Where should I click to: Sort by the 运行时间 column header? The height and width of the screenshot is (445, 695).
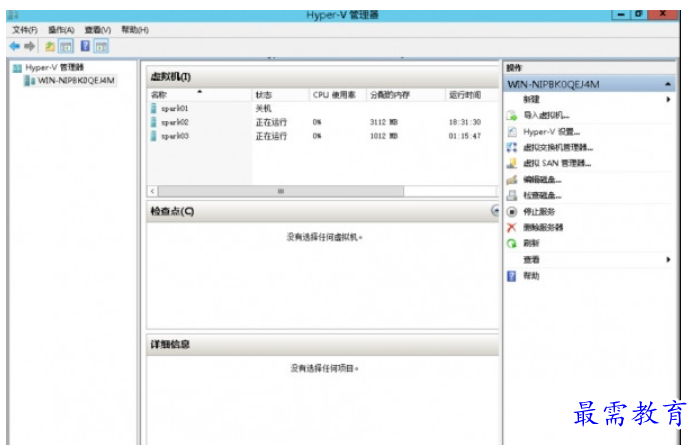click(472, 94)
